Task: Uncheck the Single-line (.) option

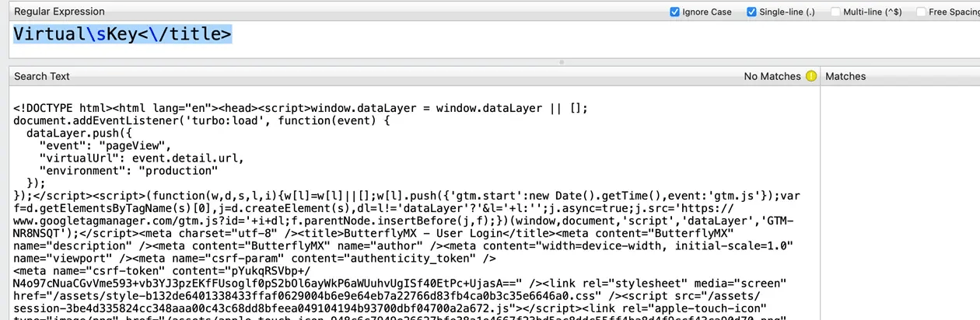Action: coord(751,12)
